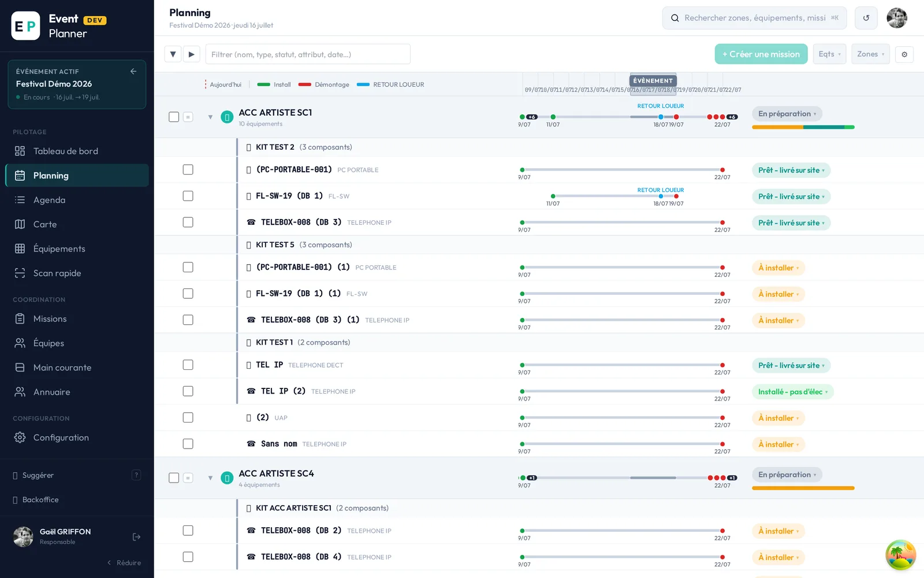Click the teal ACC ARTISTE SC1 zone icon
This screenshot has width=924, height=578.
point(227,117)
